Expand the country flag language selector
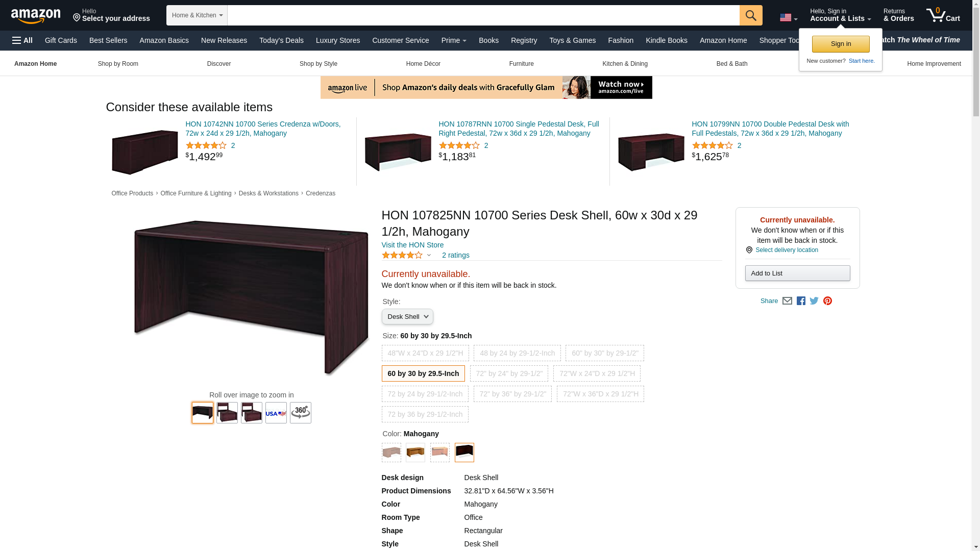Viewport: 980px width, 551px height. 789,18
